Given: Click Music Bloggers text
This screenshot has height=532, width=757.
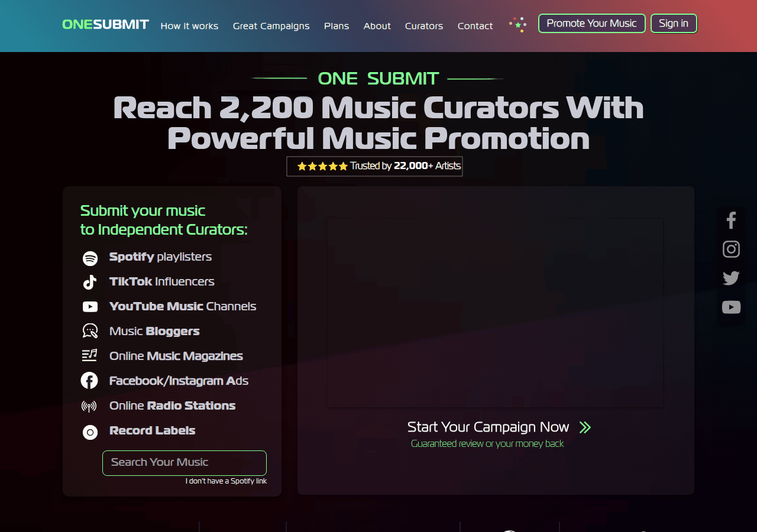Looking at the screenshot, I should point(154,331).
